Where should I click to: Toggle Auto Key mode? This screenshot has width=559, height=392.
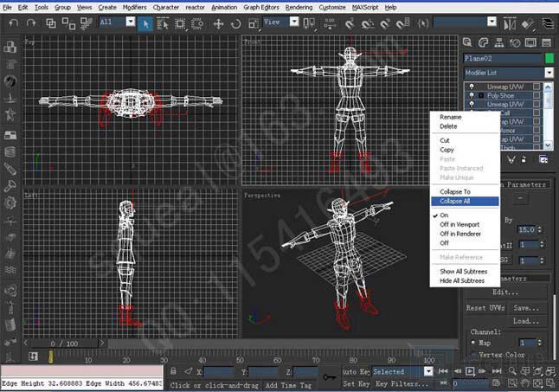click(356, 371)
